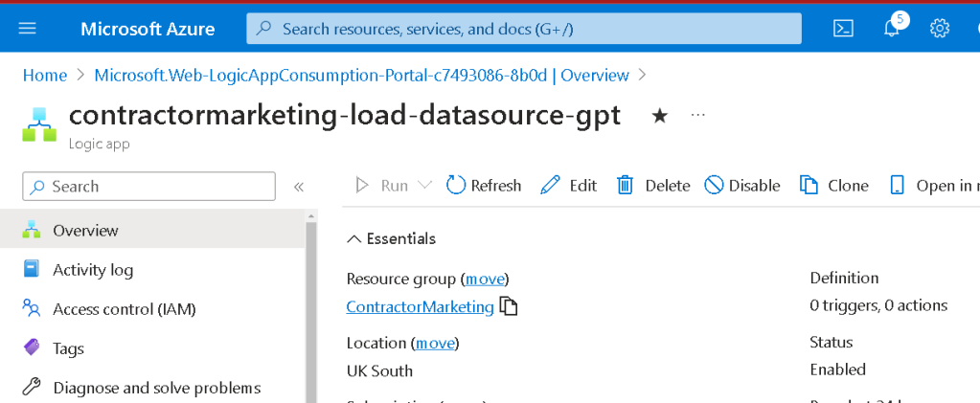Open the Run dropdown arrow
This screenshot has height=403, width=980.
pyautogui.click(x=425, y=186)
